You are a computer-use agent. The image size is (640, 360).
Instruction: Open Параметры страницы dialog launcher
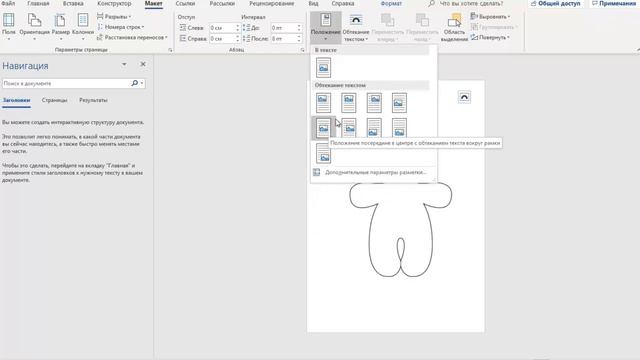coord(170,50)
